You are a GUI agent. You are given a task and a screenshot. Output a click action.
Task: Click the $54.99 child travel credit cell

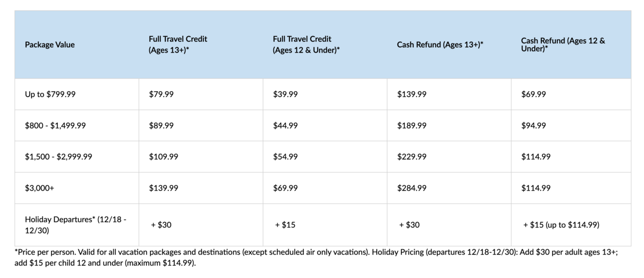coord(325,157)
